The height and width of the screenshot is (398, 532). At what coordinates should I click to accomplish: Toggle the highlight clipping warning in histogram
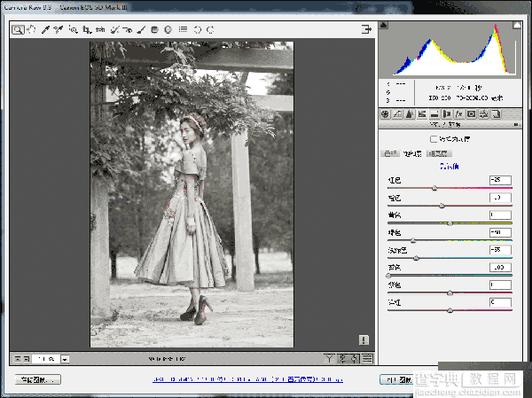(x=517, y=25)
